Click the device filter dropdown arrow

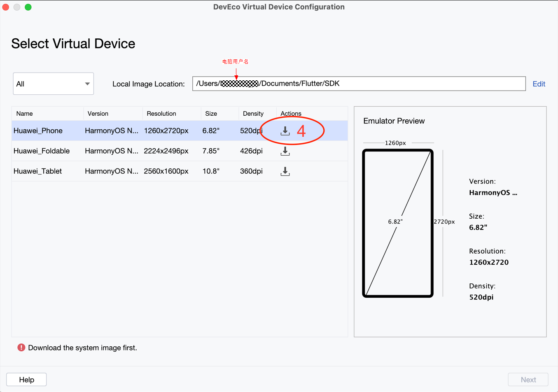pyautogui.click(x=87, y=84)
